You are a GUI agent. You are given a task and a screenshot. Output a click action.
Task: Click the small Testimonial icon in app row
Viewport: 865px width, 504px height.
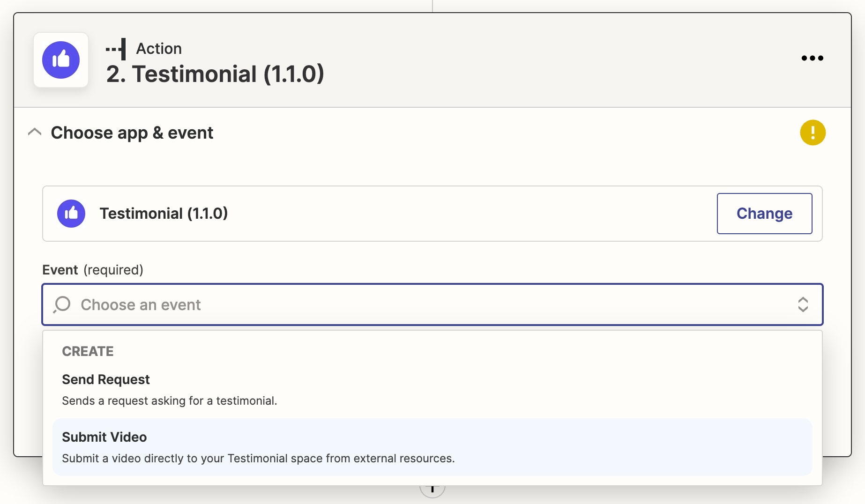71,214
